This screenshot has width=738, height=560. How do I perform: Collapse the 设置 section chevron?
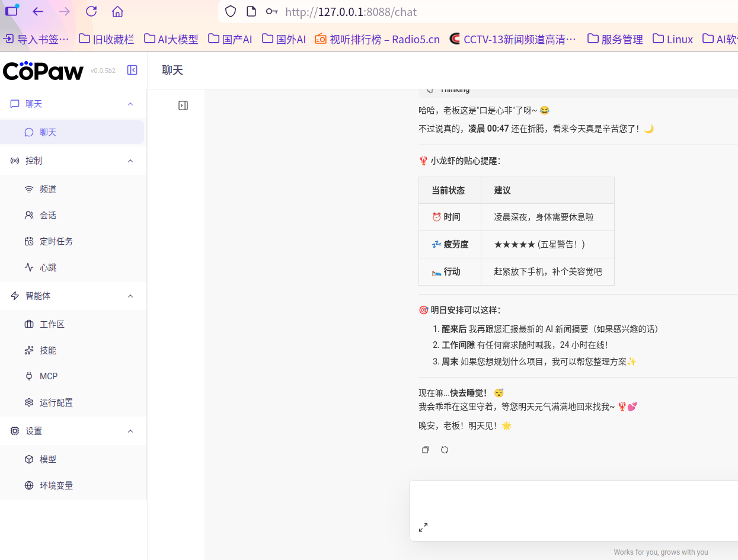click(130, 431)
